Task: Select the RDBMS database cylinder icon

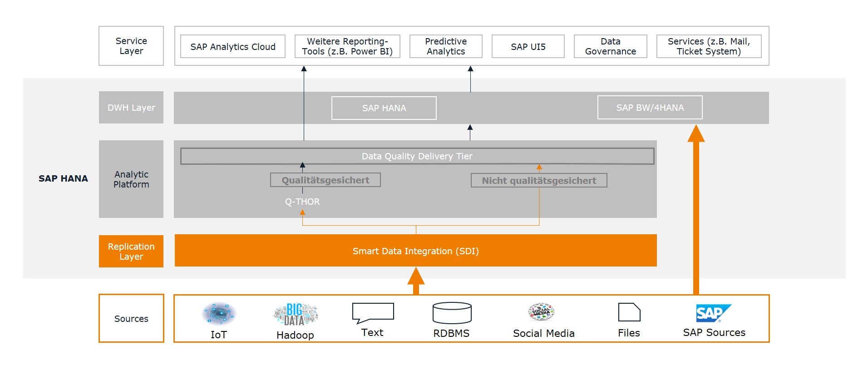Action: [x=452, y=313]
